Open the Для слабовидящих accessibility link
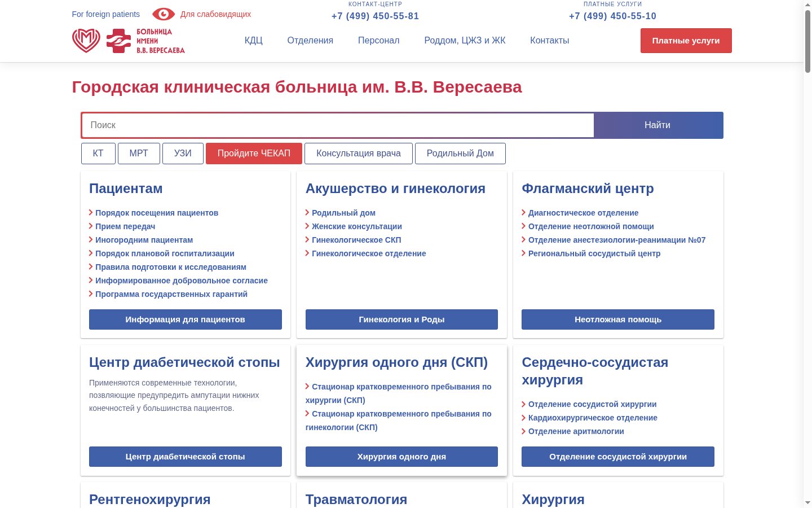Image resolution: width=812 pixels, height=508 pixels. click(215, 14)
